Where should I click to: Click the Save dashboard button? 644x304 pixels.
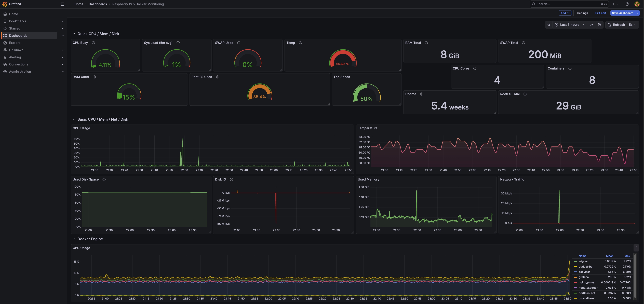pyautogui.click(x=622, y=13)
